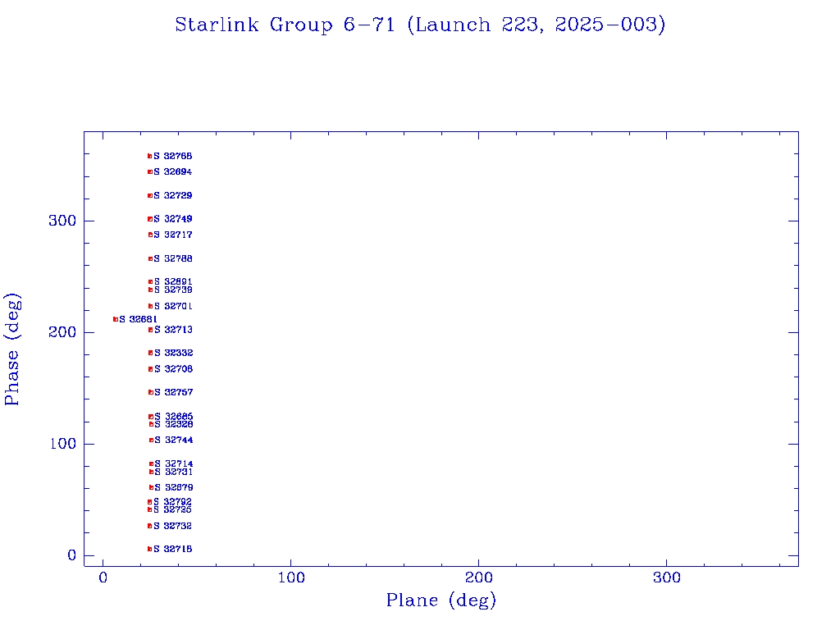
Task: Click the "S 32714" label
Action: [174, 464]
